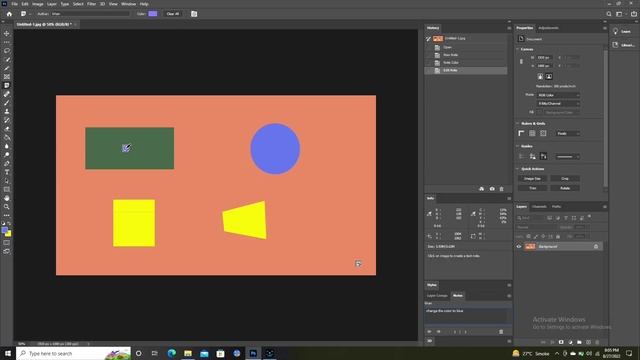The width and height of the screenshot is (640, 360).
Task: Select the Blur tool
Action: coord(7,146)
